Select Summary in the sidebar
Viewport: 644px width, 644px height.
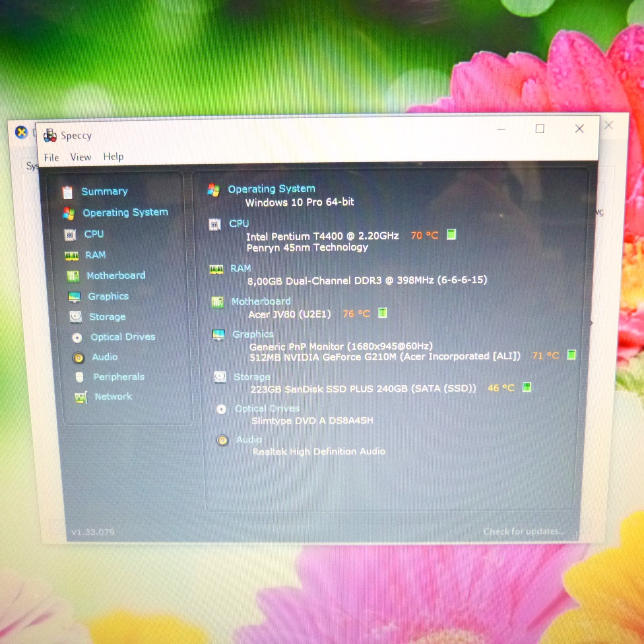tap(105, 191)
